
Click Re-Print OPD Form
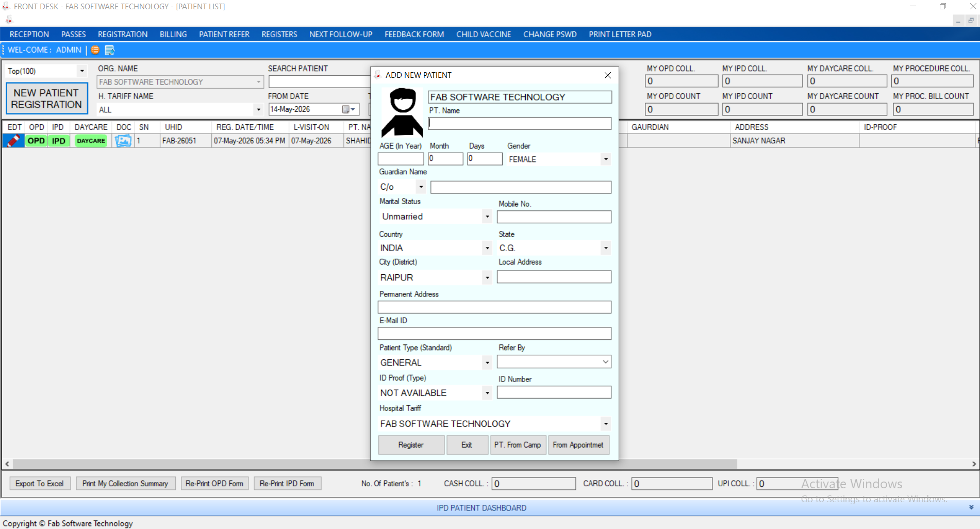pos(214,484)
